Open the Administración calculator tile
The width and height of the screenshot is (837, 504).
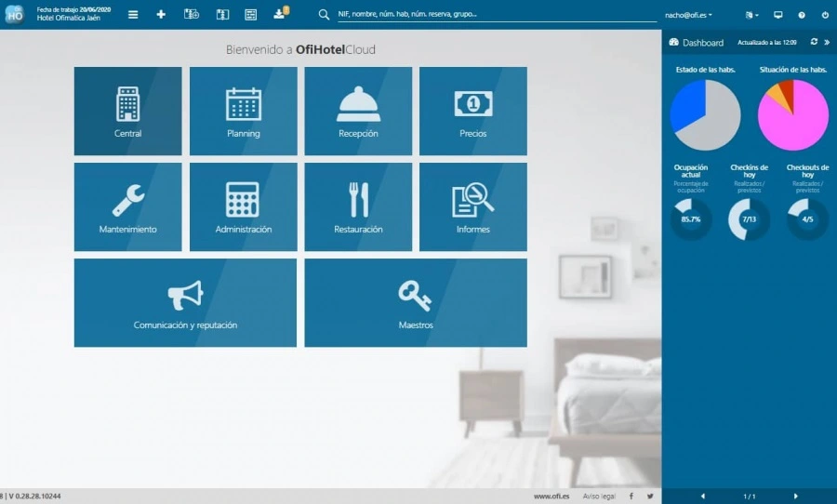coord(244,207)
